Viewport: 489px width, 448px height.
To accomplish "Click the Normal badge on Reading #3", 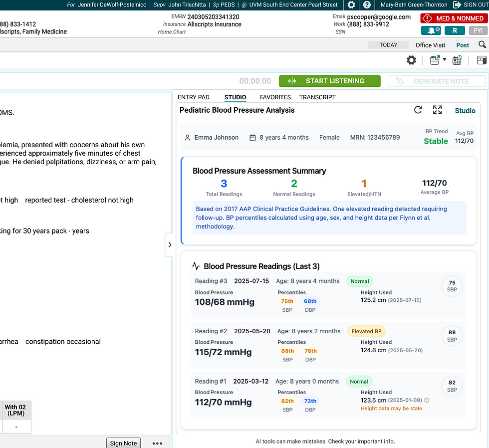I will (360, 281).
